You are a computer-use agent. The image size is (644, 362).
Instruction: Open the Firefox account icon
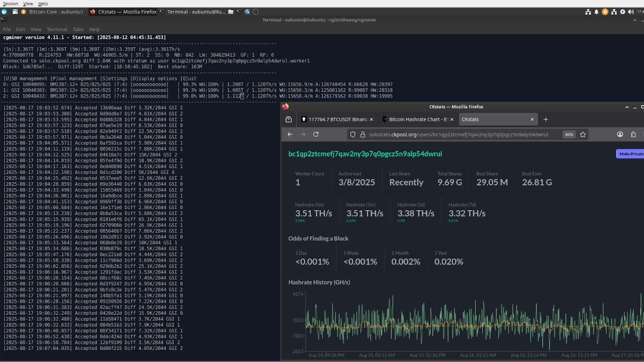pos(620,134)
